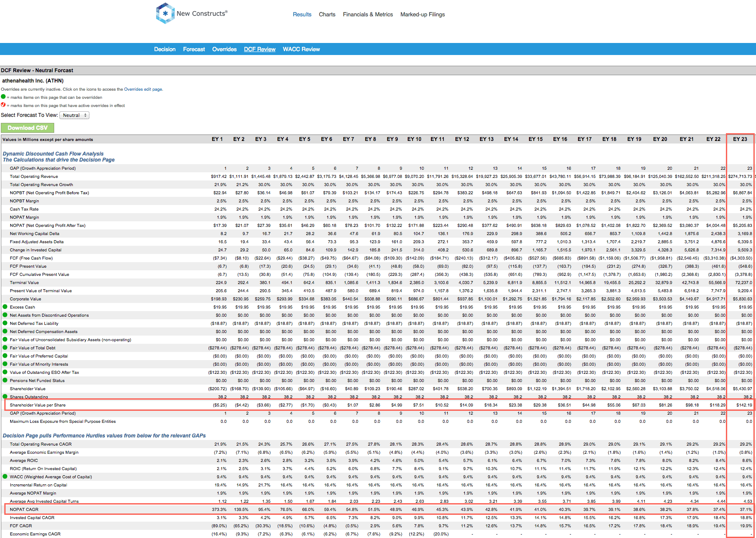The height and width of the screenshot is (538, 756).
Task: Click the Fair Value of Minority Interests override icon
Action: pos(5,364)
